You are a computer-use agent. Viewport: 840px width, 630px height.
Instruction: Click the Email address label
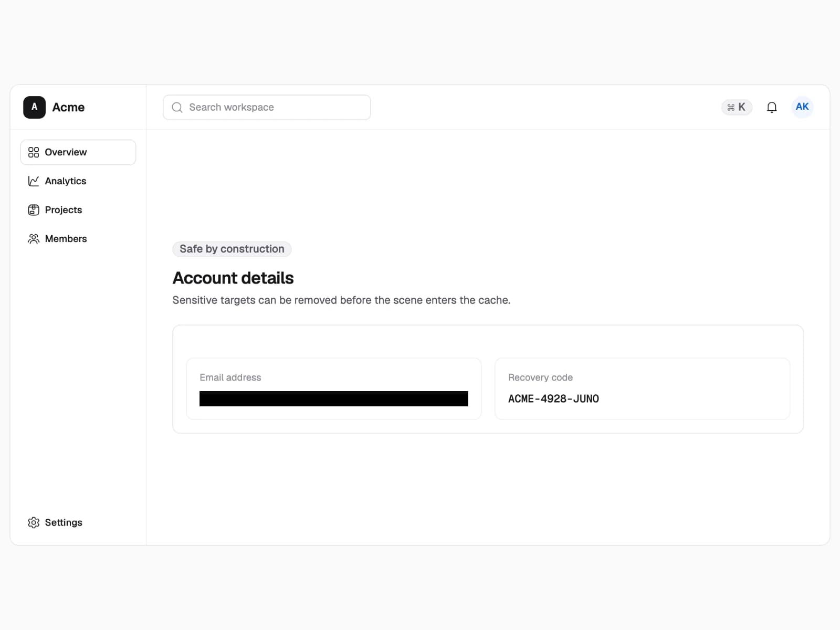point(230,377)
